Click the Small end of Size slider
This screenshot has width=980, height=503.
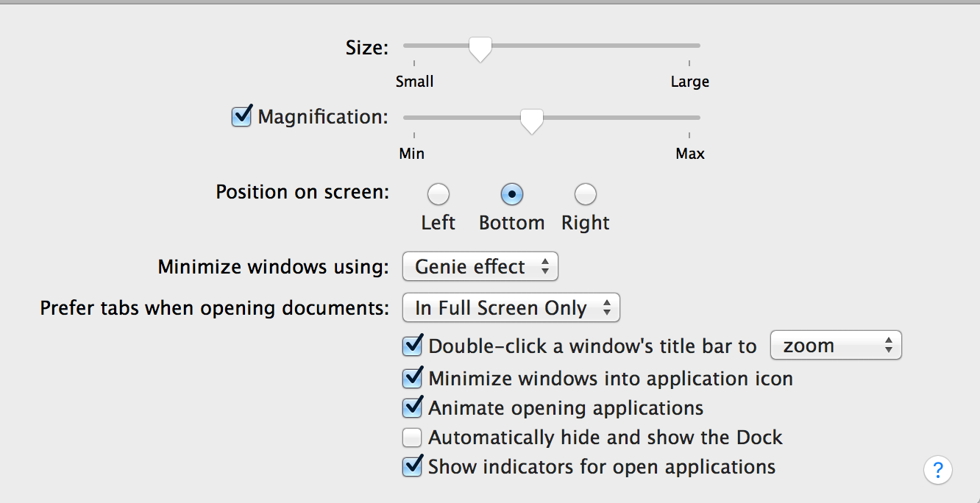click(414, 46)
